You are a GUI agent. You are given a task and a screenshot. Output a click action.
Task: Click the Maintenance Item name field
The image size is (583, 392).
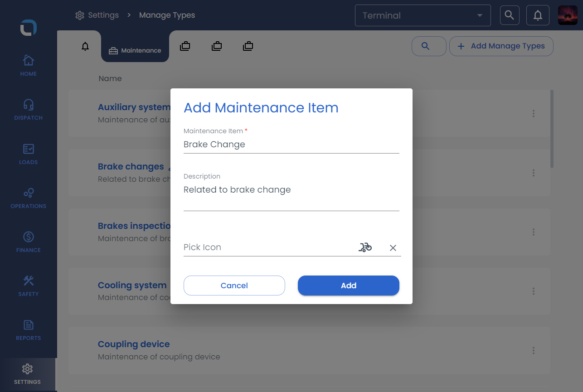pos(291,145)
